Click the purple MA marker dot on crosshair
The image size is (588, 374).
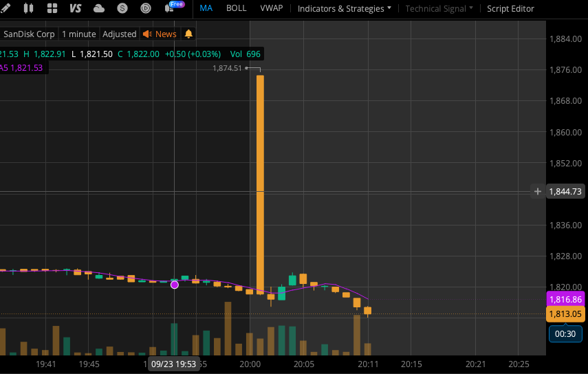[x=175, y=285]
